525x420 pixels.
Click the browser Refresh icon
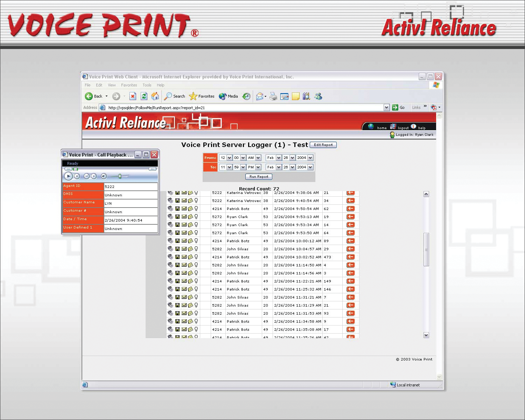point(144,96)
